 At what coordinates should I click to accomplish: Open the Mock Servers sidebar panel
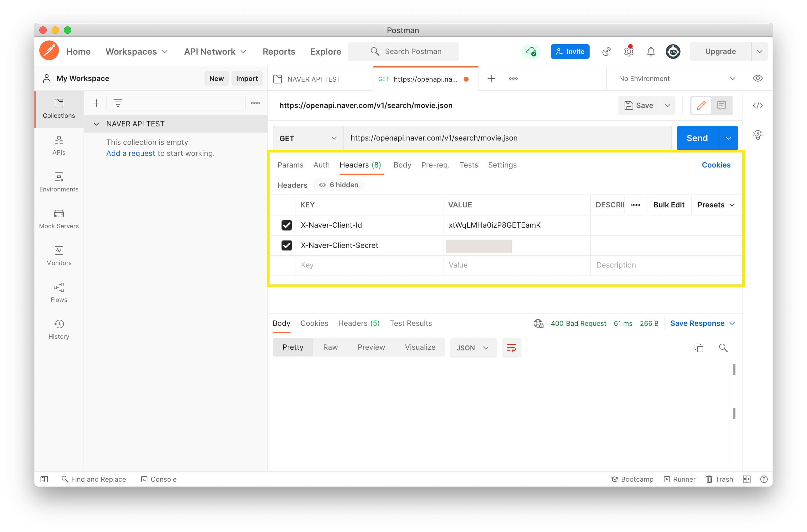[59, 218]
